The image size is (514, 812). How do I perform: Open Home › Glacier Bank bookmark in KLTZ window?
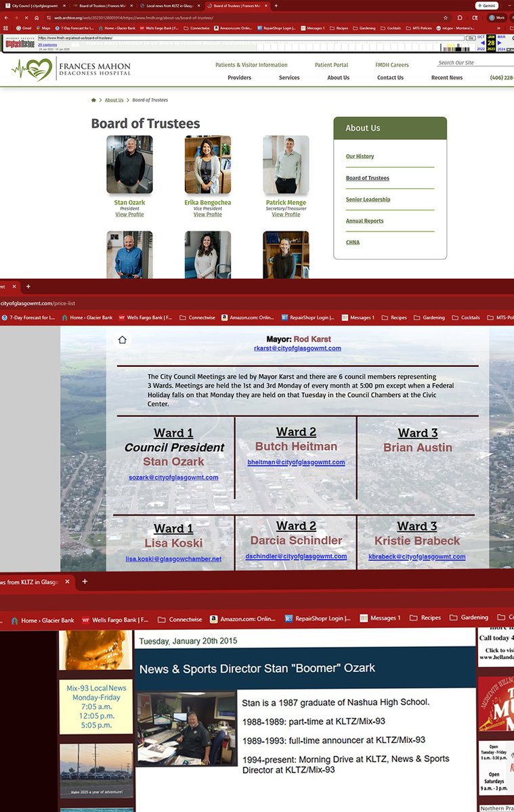42,619
